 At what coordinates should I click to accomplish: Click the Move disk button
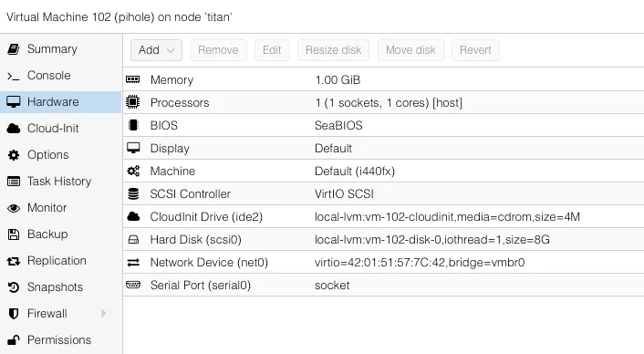tap(410, 50)
